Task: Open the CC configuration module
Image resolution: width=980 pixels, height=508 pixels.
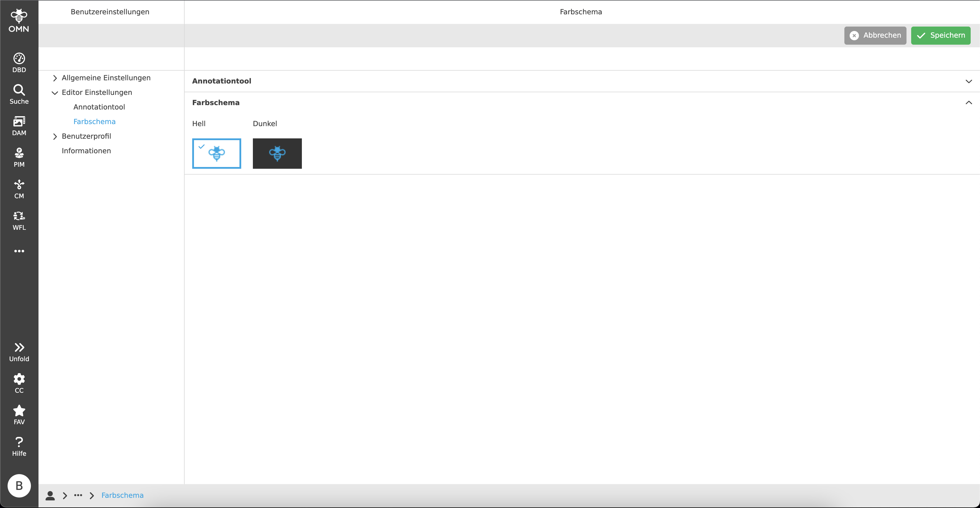Action: tap(19, 382)
